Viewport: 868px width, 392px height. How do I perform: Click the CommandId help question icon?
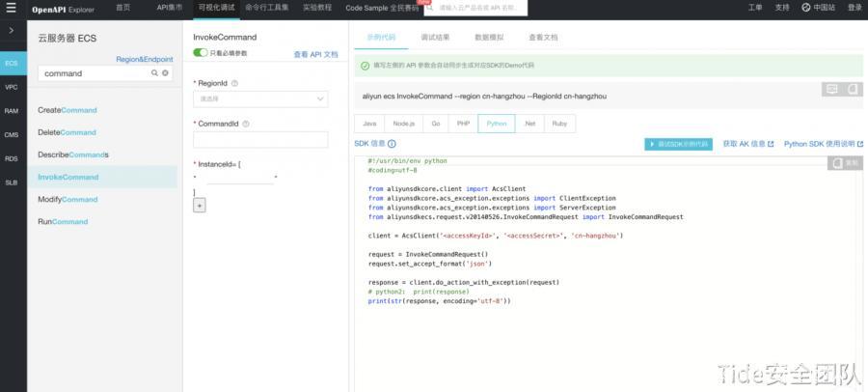[x=246, y=125]
